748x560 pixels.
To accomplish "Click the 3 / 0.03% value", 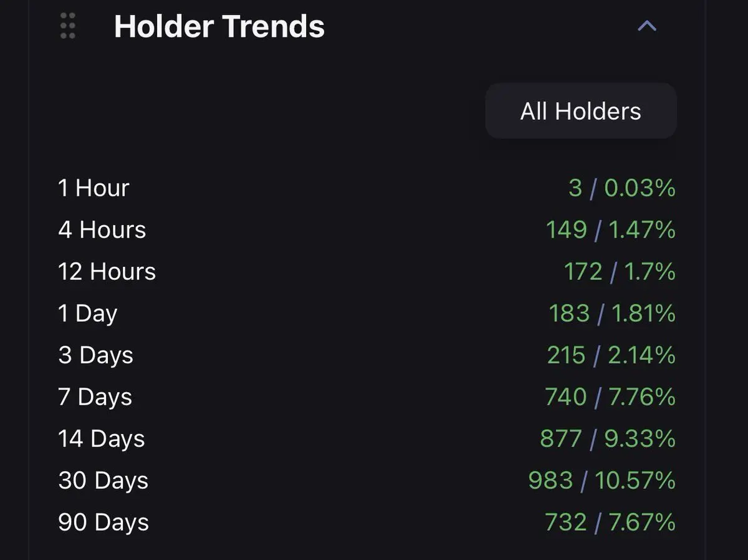I will point(621,188).
